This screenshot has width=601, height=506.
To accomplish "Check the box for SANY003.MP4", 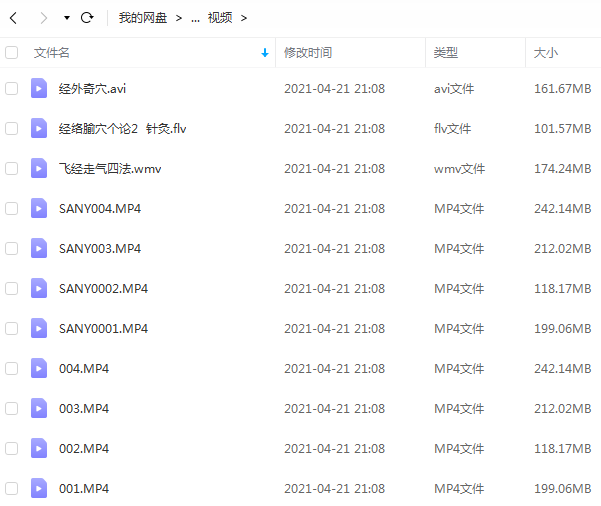I will click(11, 248).
